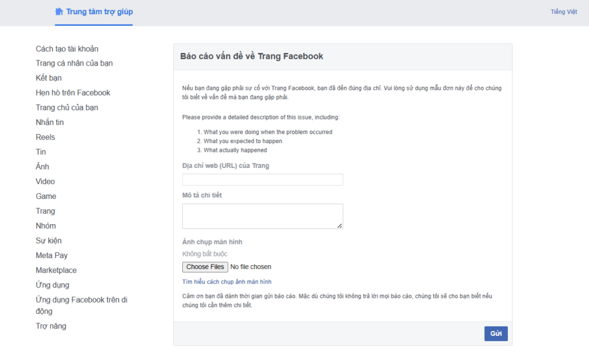This screenshot has width=589, height=364.
Task: Select Reels in the sidebar
Action: pos(45,137)
